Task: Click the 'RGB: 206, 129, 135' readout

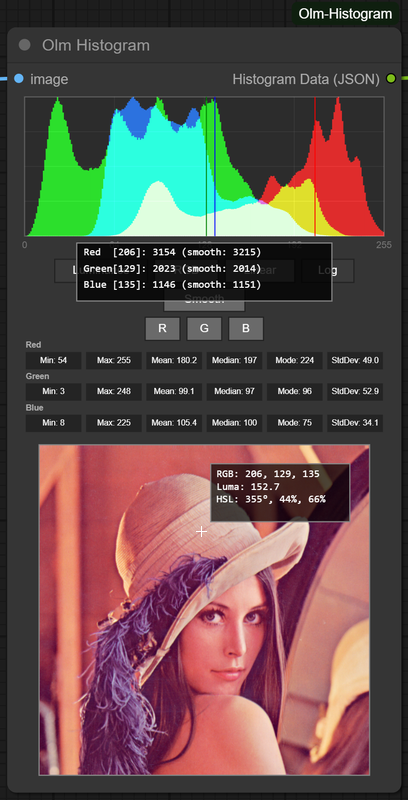Action: pyautogui.click(x=268, y=474)
